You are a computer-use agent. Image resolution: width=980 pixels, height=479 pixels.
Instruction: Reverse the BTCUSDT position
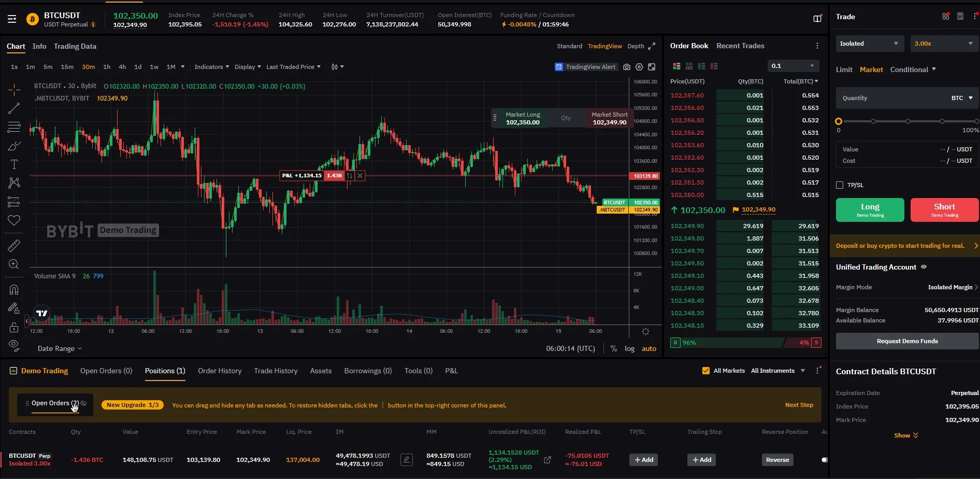[x=777, y=460]
